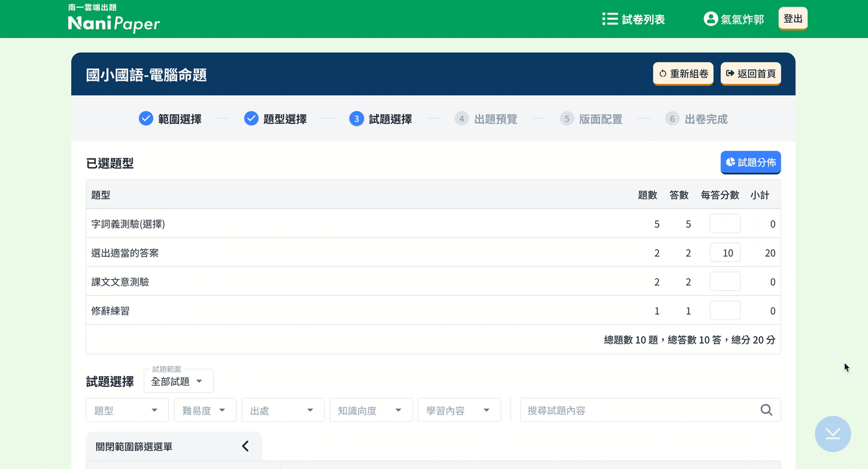Click score field for 課文文意測驗
Viewport: 868px width, 469px height.
[x=725, y=282]
